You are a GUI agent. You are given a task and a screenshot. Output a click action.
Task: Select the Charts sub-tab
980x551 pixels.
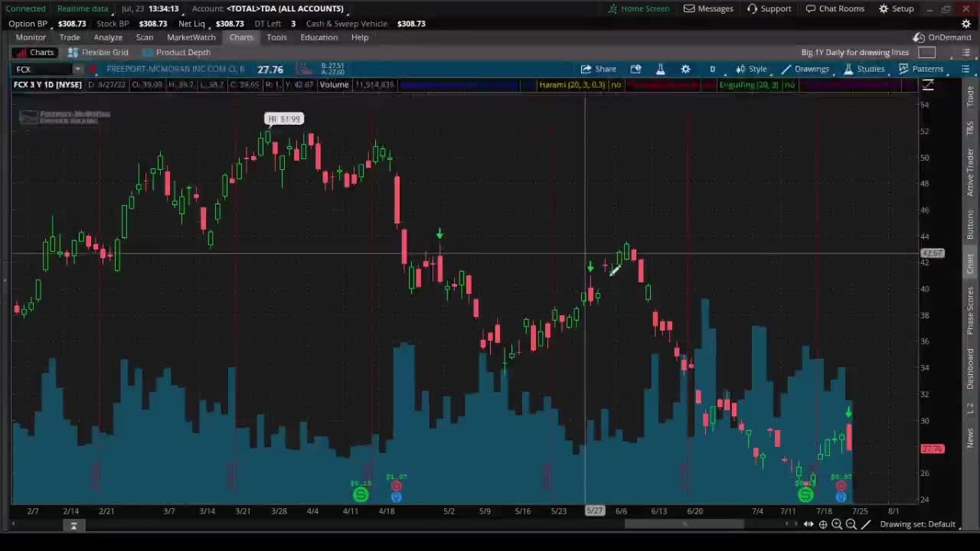pyautogui.click(x=35, y=52)
